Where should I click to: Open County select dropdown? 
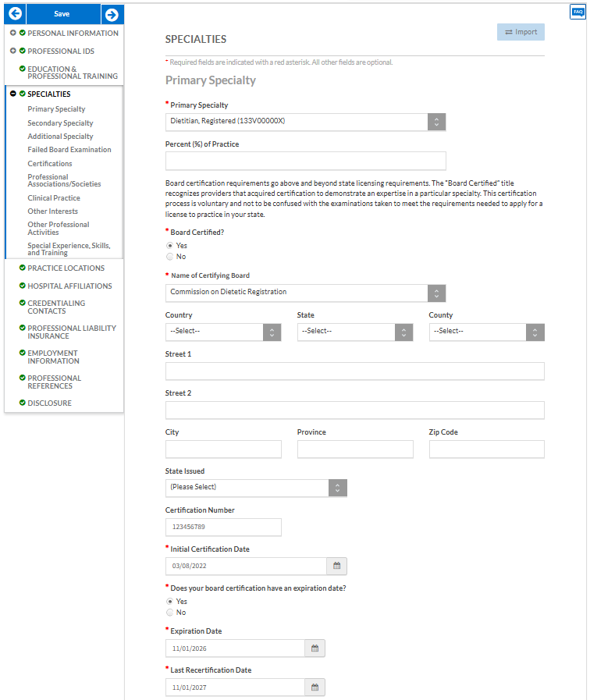pyautogui.click(x=487, y=332)
